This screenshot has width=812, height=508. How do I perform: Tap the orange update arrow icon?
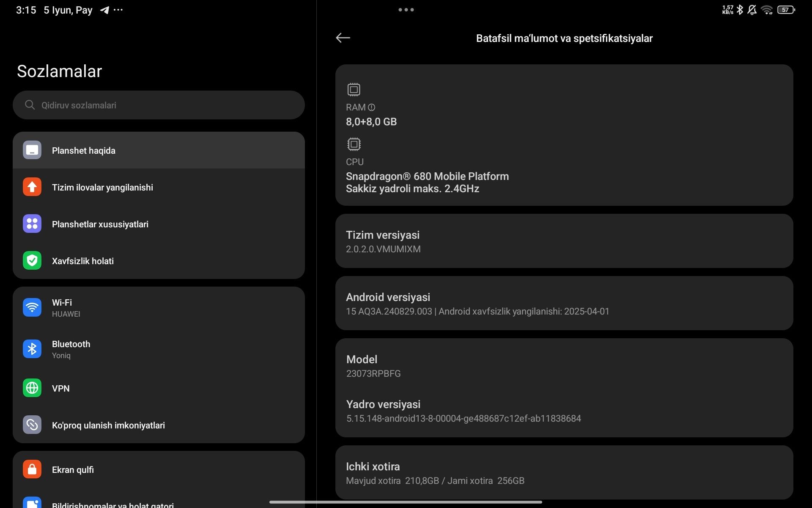click(x=32, y=187)
